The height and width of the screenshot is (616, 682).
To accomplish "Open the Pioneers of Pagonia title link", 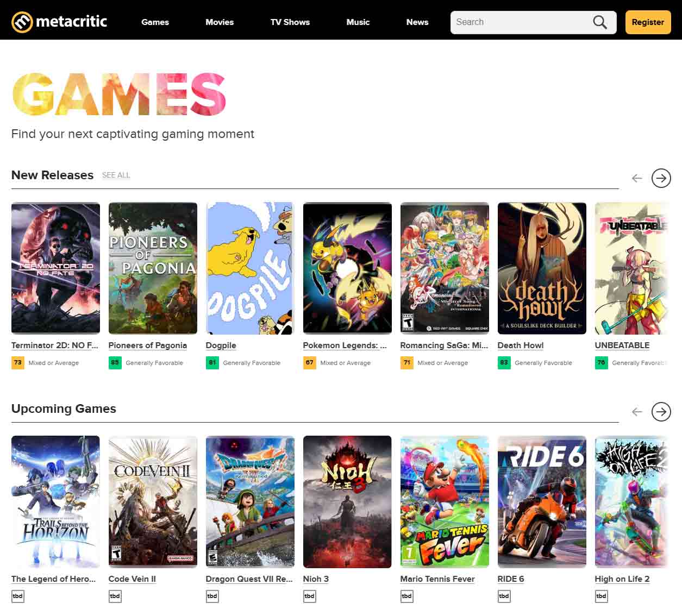I will tap(147, 345).
